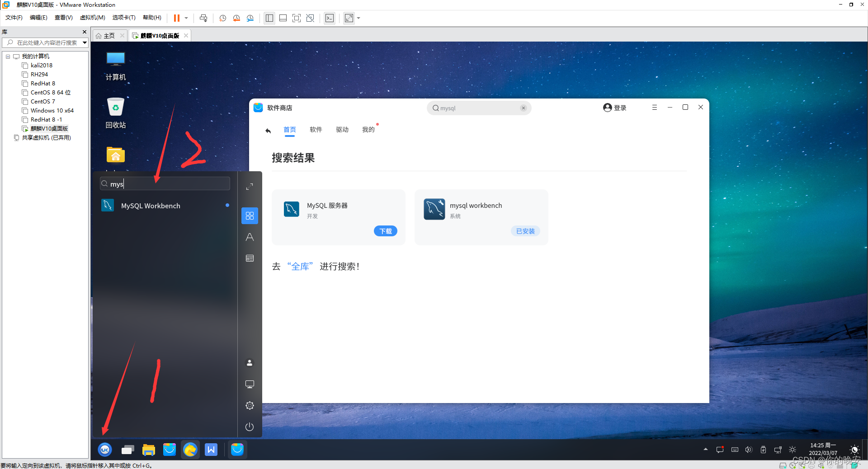Show hidden tray icons arrow

[705, 450]
